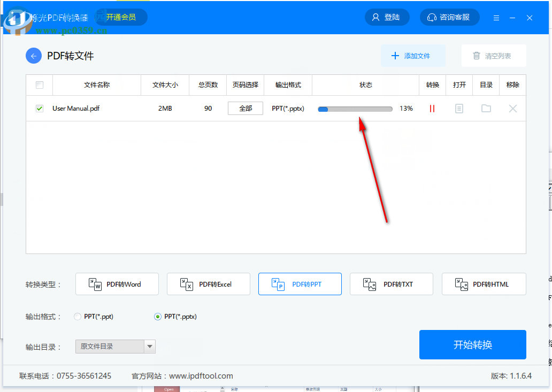Click 开始转换 to start converting
Image resolution: width=552 pixels, height=392 pixels.
[472, 344]
